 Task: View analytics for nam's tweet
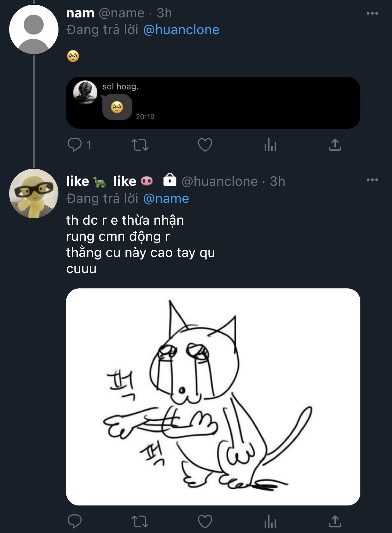coord(270,146)
